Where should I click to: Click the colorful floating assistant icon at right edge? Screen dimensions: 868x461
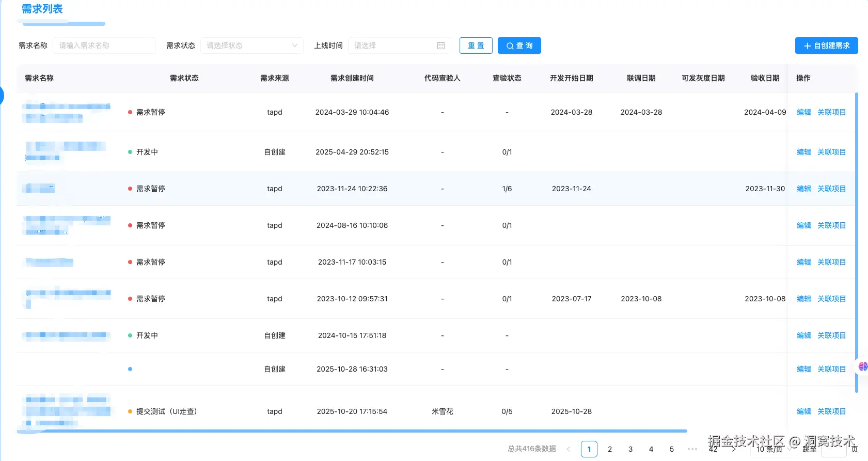862,366
